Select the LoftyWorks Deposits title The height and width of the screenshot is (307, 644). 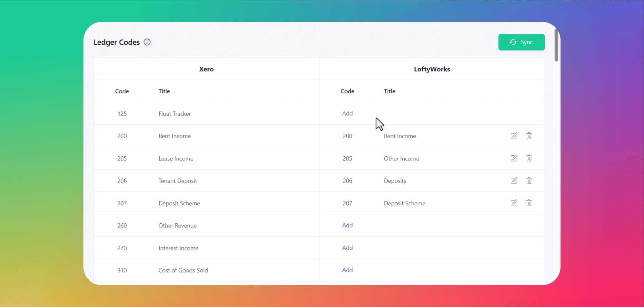[x=395, y=181]
